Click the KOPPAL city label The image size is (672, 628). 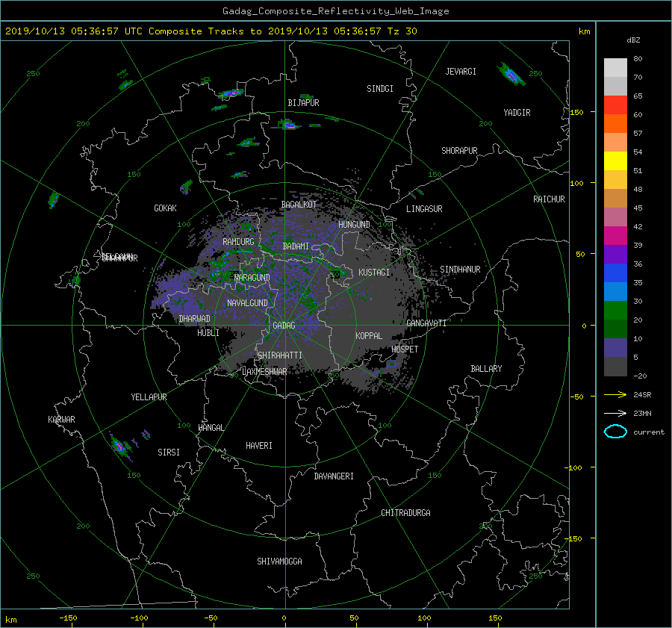tap(369, 336)
